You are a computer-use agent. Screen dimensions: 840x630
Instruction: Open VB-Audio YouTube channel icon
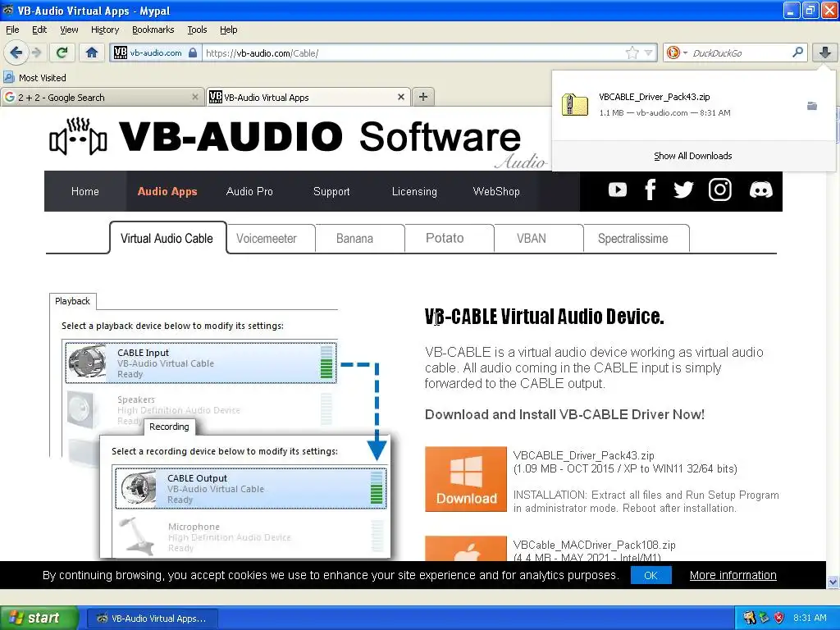coord(618,189)
